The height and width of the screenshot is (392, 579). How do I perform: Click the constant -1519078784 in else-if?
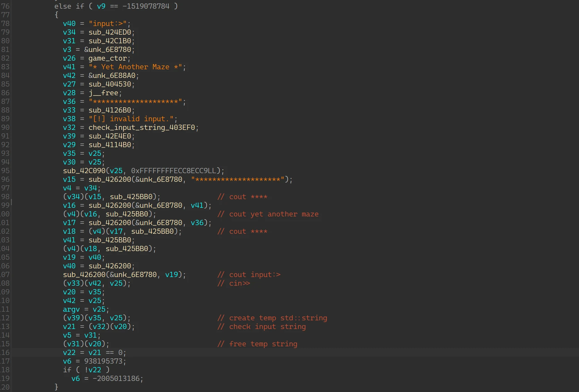click(x=146, y=6)
